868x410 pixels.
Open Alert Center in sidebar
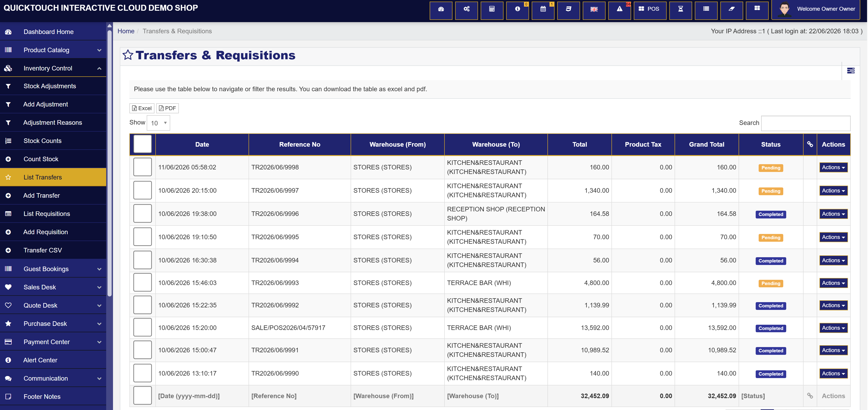[x=53, y=360]
